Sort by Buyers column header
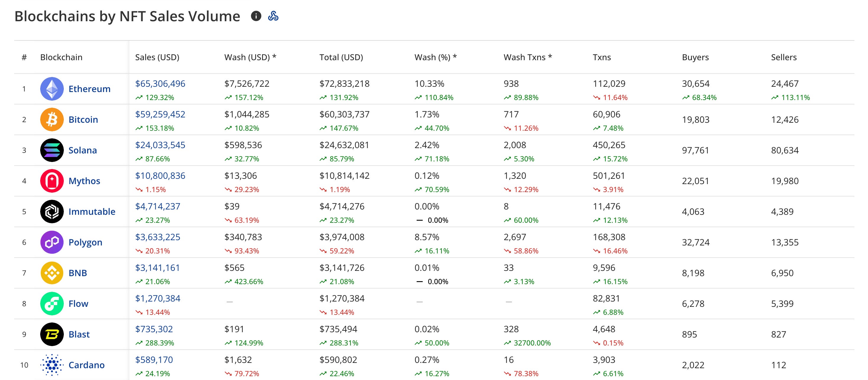The height and width of the screenshot is (380, 868). [x=695, y=57]
